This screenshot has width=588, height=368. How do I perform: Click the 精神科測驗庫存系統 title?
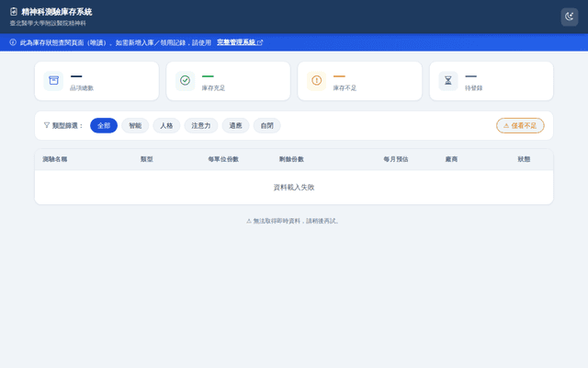57,12
